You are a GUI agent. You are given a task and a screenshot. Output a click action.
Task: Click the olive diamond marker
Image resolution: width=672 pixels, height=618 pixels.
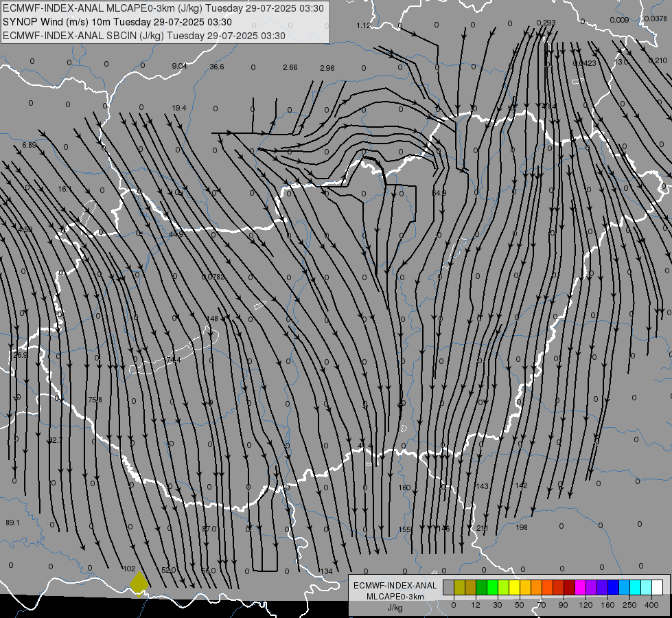click(x=139, y=584)
